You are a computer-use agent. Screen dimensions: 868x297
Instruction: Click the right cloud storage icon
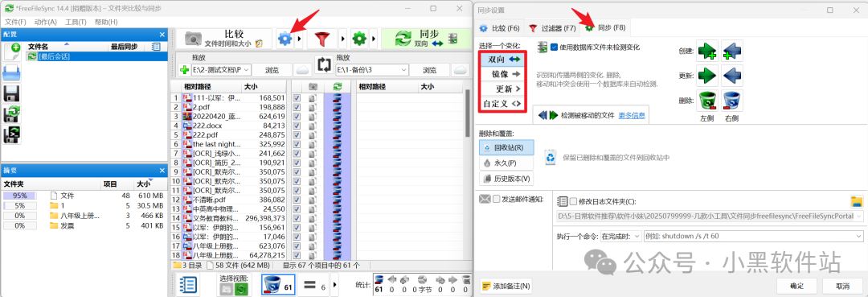click(x=460, y=70)
